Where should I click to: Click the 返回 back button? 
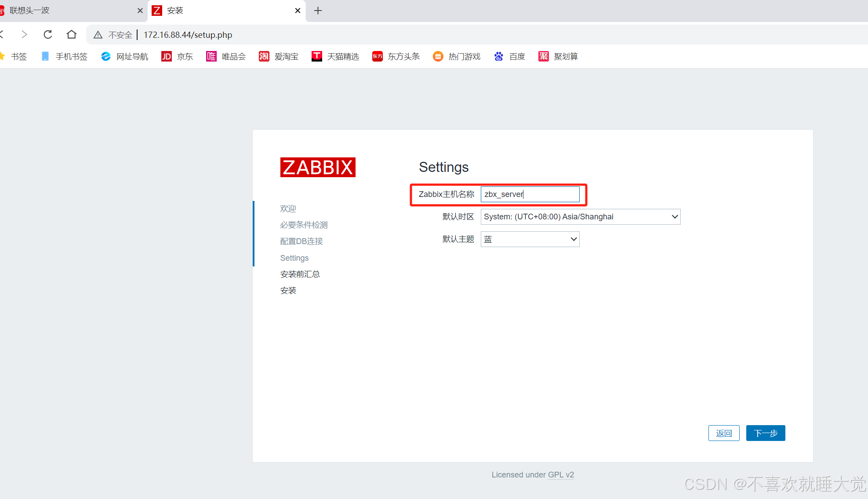tap(724, 433)
